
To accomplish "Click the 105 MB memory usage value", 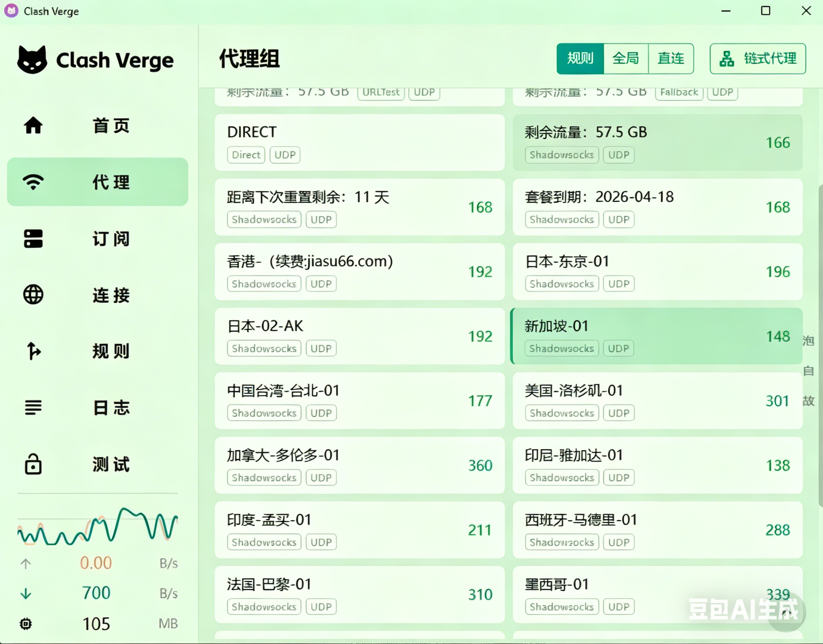I will (x=96, y=624).
